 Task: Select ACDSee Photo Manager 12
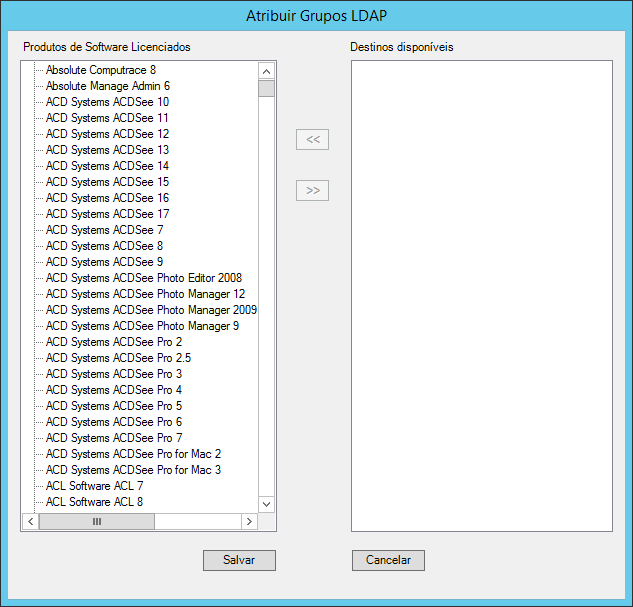coord(146,294)
